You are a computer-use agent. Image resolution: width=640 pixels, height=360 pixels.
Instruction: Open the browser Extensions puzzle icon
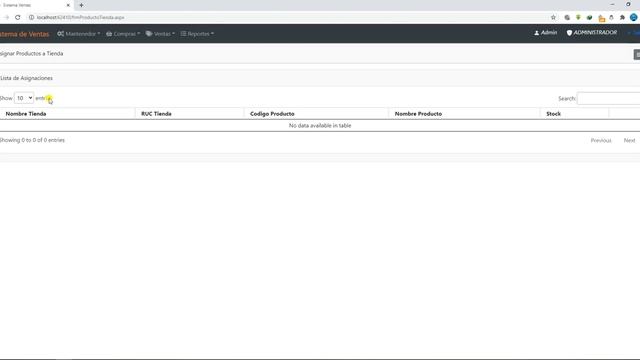622,18
